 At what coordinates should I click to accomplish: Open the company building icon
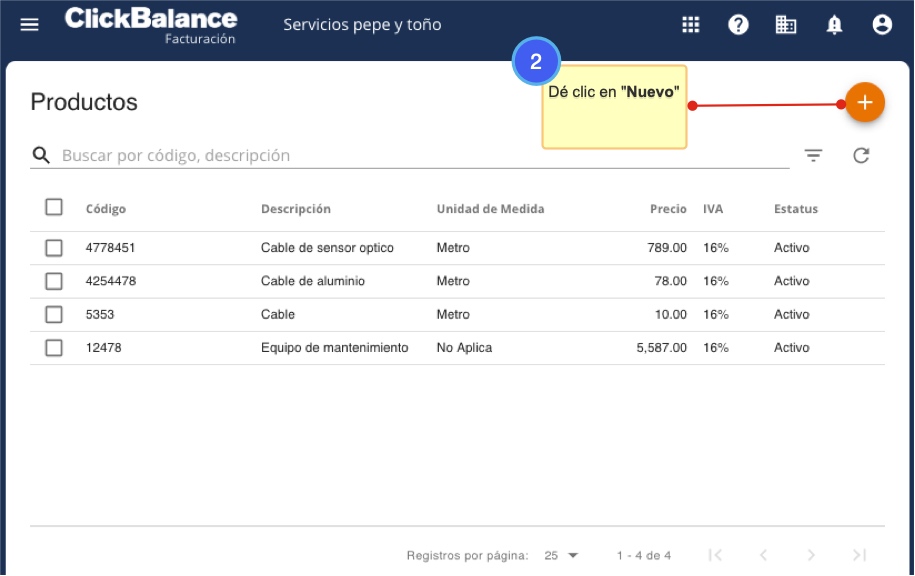786,25
